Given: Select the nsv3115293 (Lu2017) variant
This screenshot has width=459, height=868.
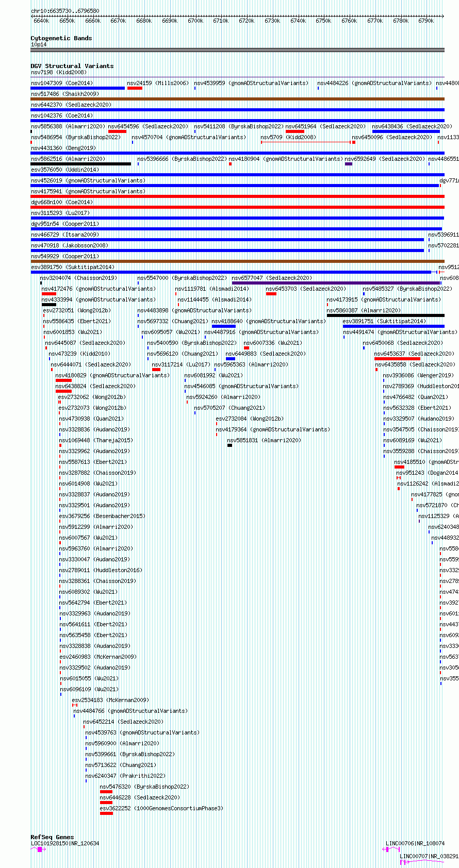Looking at the screenshot, I should (60, 213).
